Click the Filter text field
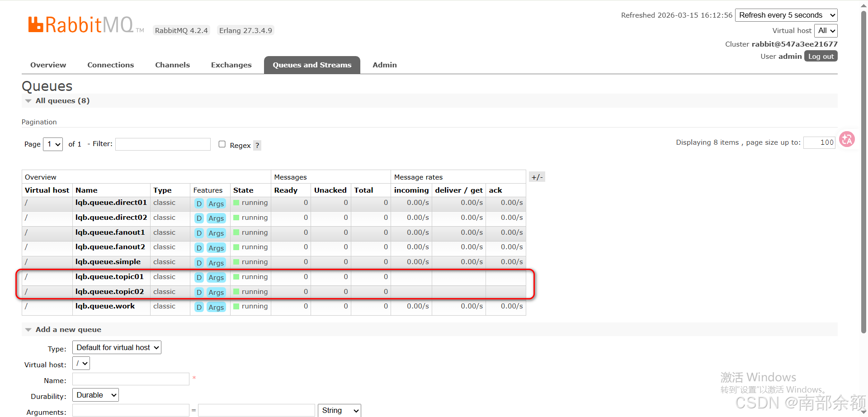The height and width of the screenshot is (417, 868). pos(163,144)
